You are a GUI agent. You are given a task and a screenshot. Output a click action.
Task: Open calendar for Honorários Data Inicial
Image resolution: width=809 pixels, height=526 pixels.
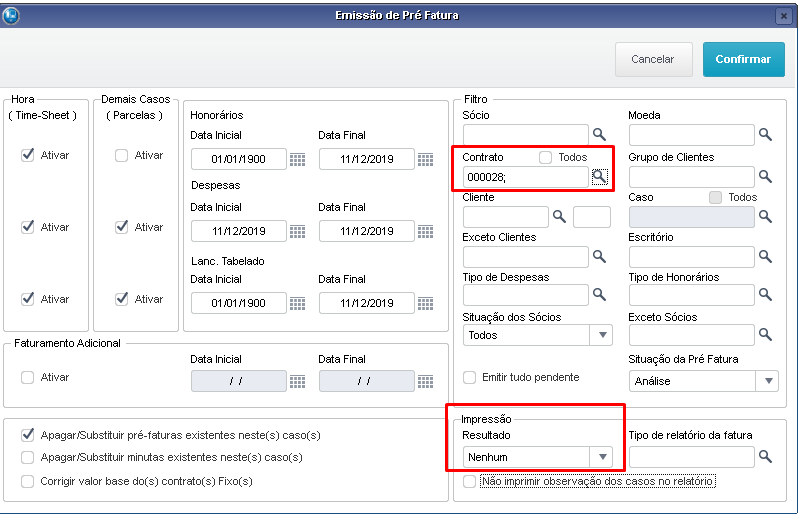297,160
